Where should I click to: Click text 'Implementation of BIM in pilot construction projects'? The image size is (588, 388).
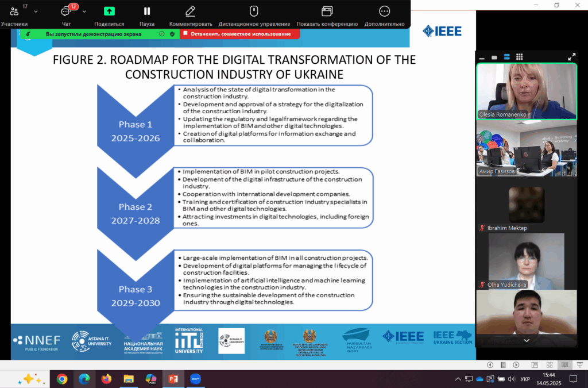click(261, 171)
